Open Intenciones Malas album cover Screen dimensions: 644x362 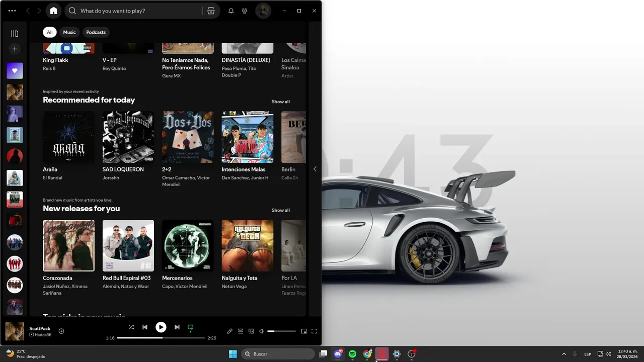[248, 137]
